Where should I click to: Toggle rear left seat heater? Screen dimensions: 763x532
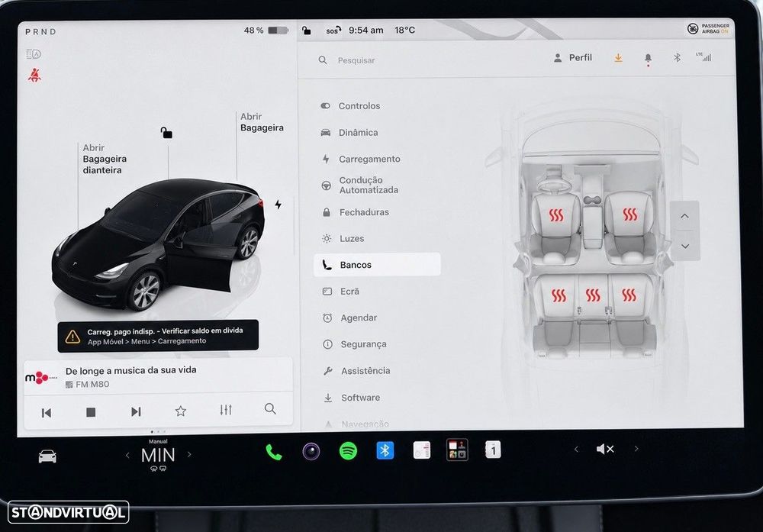[559, 295]
